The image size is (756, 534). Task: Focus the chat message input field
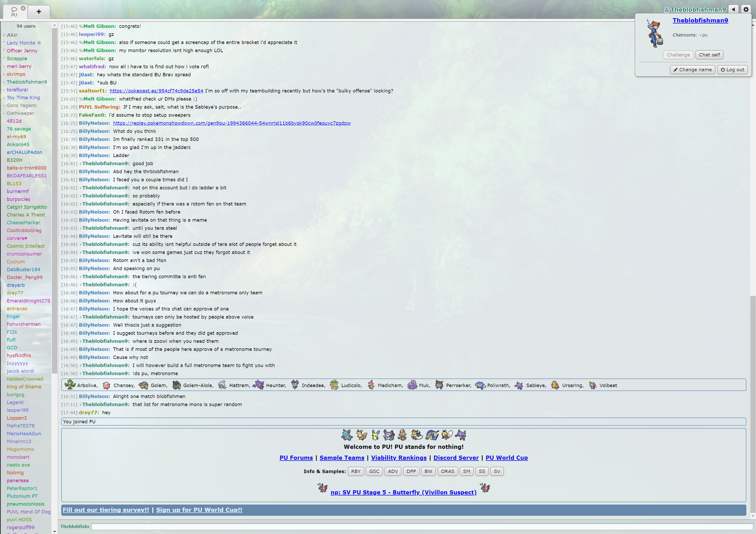point(422,526)
